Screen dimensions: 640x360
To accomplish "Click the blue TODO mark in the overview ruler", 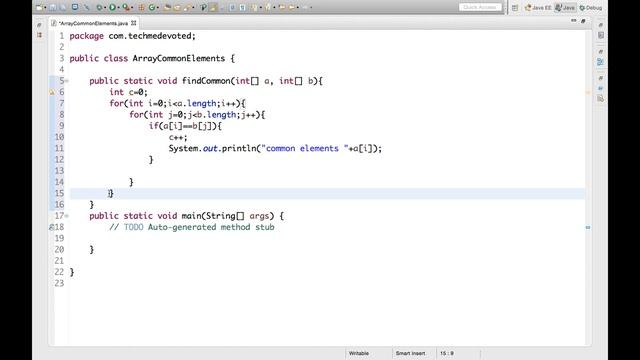I will [588, 227].
